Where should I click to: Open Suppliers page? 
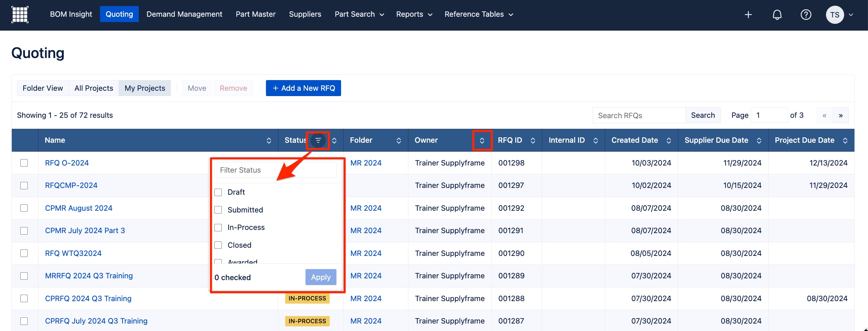coord(305,14)
